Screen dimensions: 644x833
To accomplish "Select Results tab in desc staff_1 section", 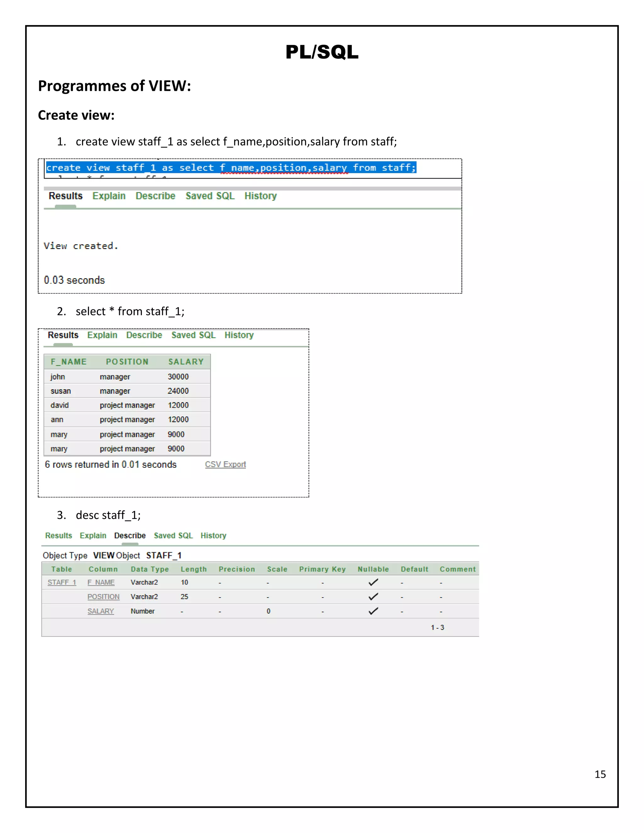I will (58, 536).
